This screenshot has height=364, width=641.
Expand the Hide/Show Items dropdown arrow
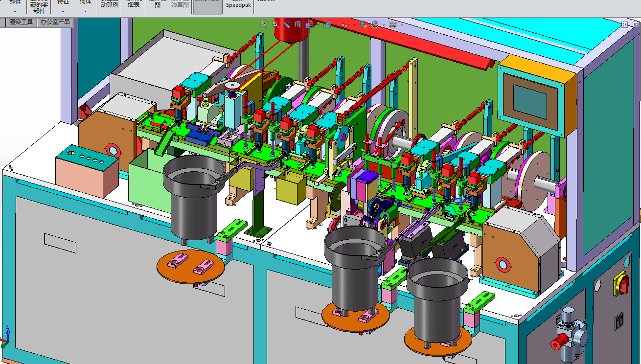pyautogui.click(x=354, y=25)
